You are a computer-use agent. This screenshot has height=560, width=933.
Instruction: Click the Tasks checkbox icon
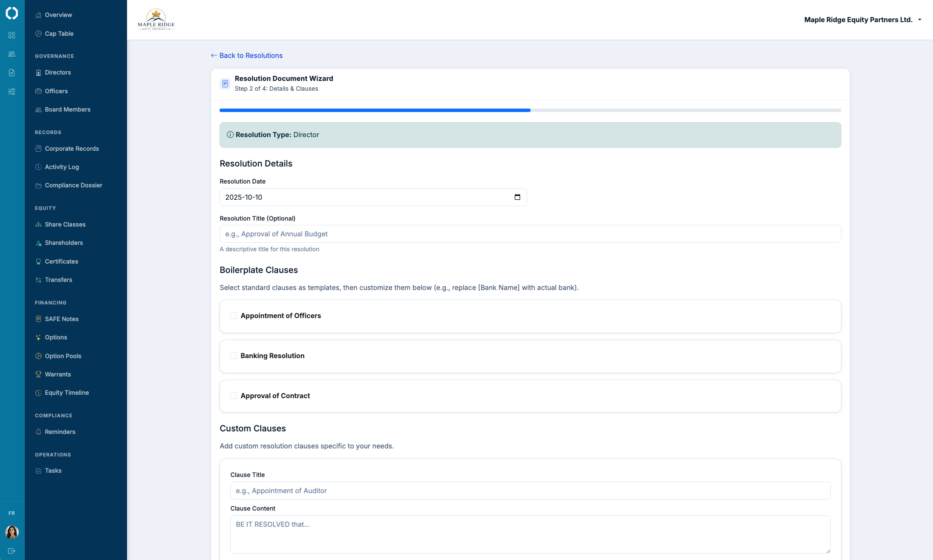[x=38, y=471]
